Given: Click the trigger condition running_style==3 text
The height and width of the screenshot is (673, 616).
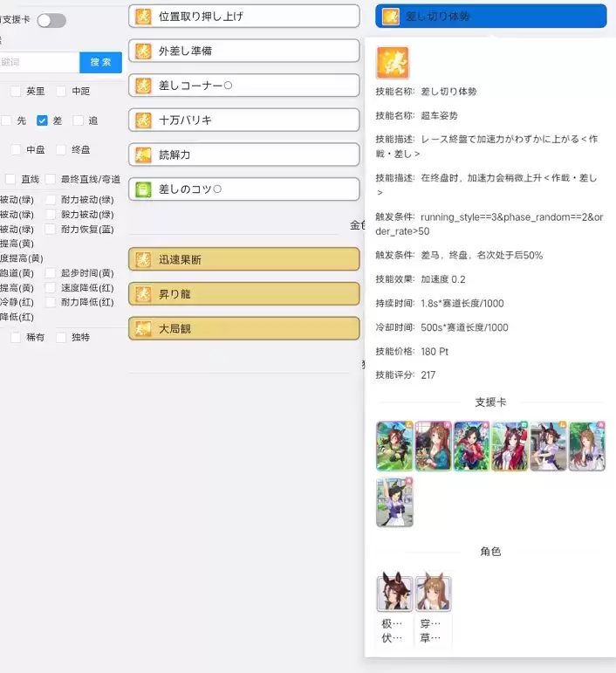Looking at the screenshot, I should coord(489,224).
